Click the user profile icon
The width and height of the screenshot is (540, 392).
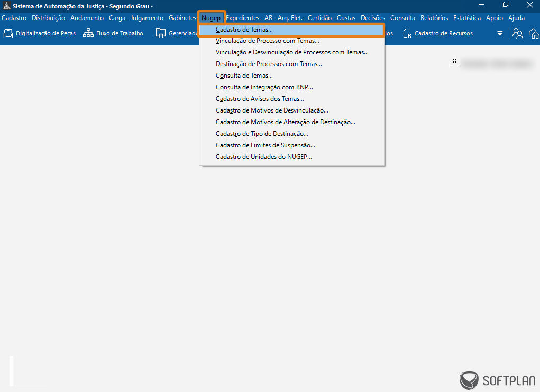point(455,62)
